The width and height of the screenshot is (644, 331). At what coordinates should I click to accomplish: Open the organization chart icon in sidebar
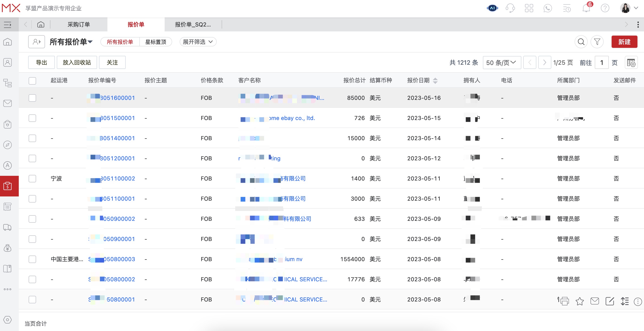coord(8,83)
